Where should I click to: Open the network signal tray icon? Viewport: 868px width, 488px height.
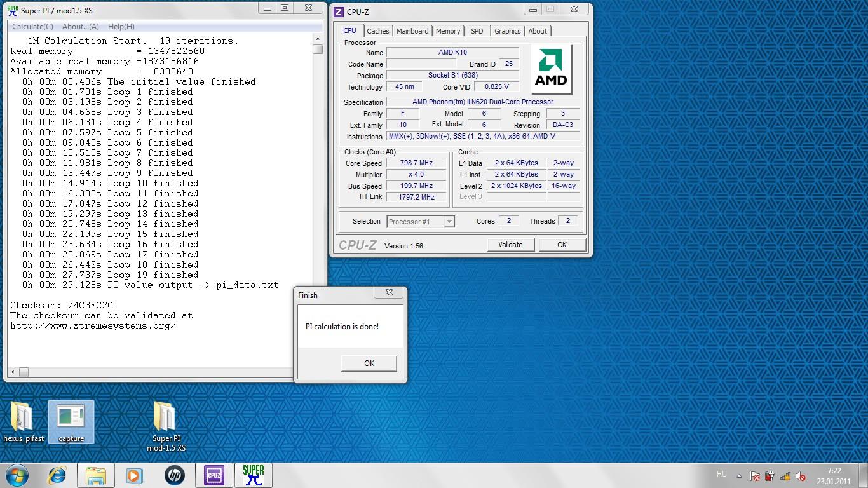click(x=785, y=476)
